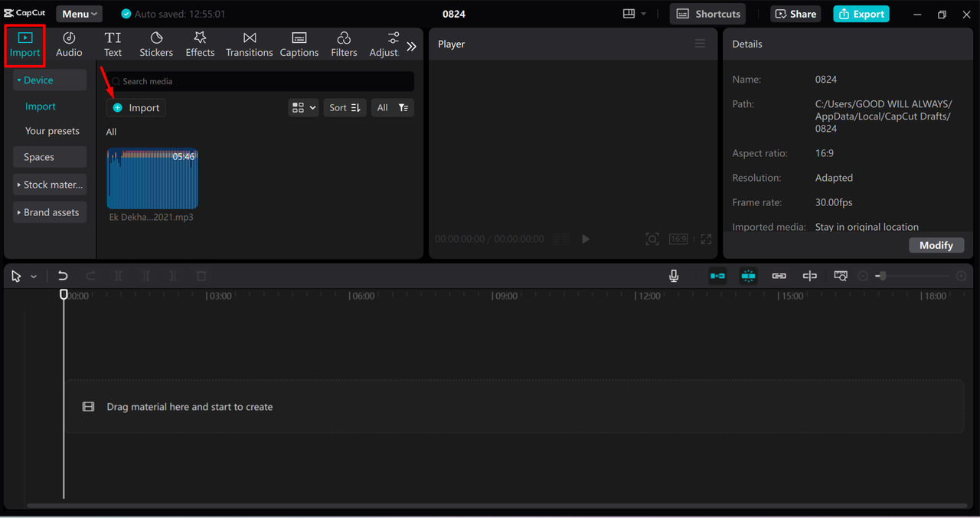Image resolution: width=980 pixels, height=518 pixels.
Task: Click the Undo icon
Action: click(x=63, y=276)
